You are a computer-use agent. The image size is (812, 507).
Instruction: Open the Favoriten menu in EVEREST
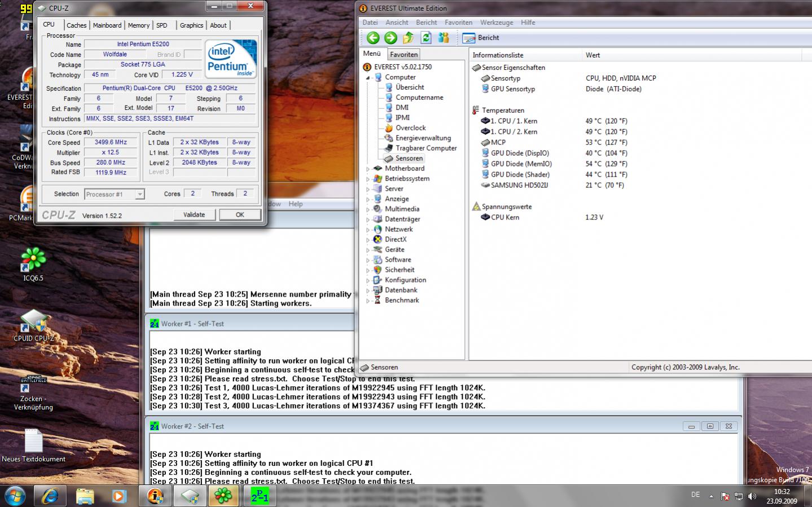[x=458, y=23]
